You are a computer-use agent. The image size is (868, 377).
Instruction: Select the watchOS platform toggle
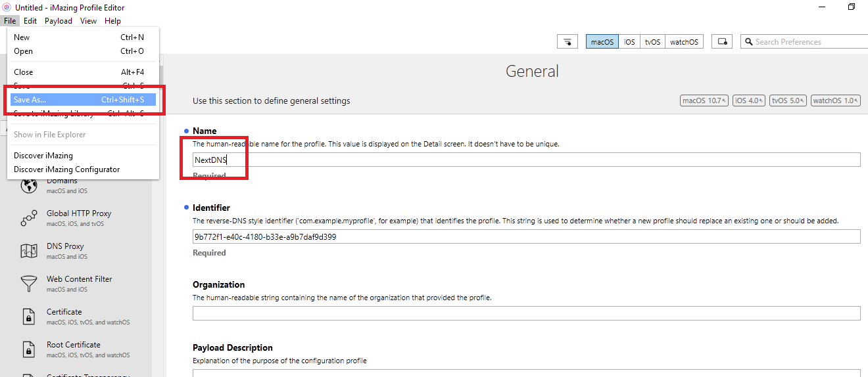point(684,42)
